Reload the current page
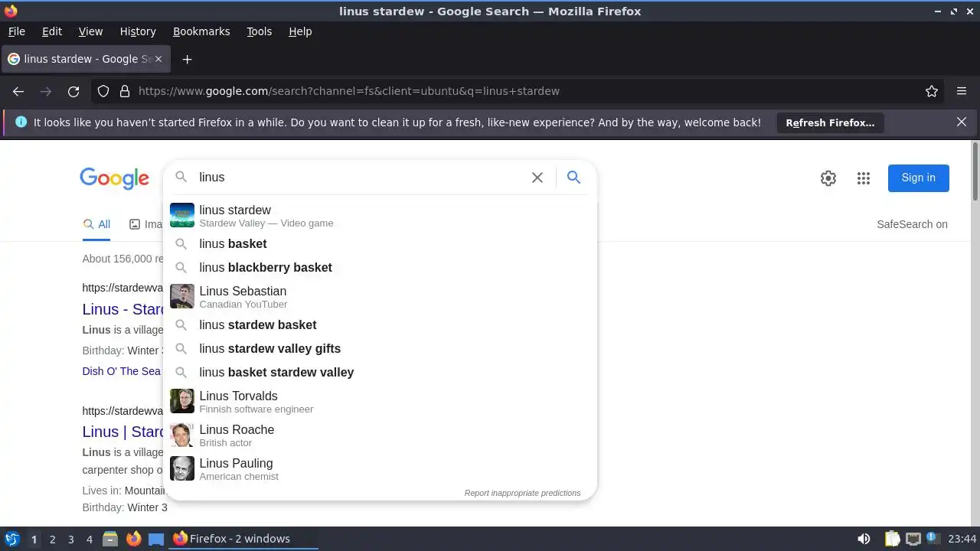The width and height of the screenshot is (980, 551). point(73,91)
